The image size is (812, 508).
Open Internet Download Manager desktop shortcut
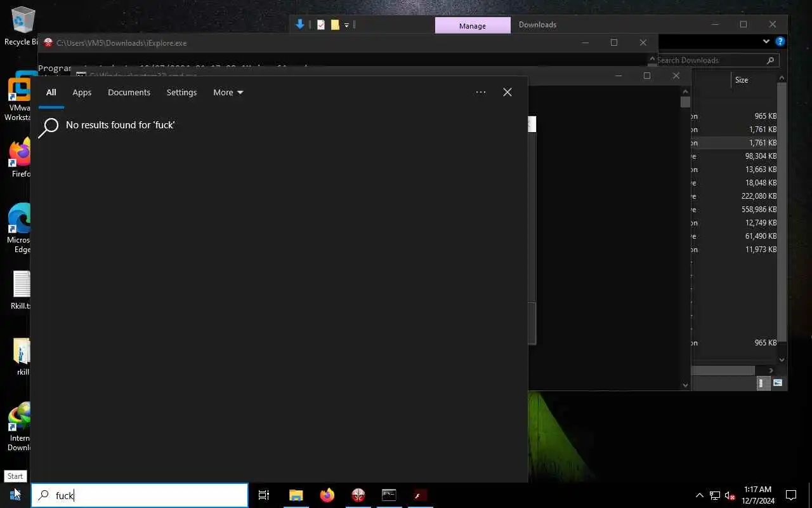pyautogui.click(x=20, y=427)
